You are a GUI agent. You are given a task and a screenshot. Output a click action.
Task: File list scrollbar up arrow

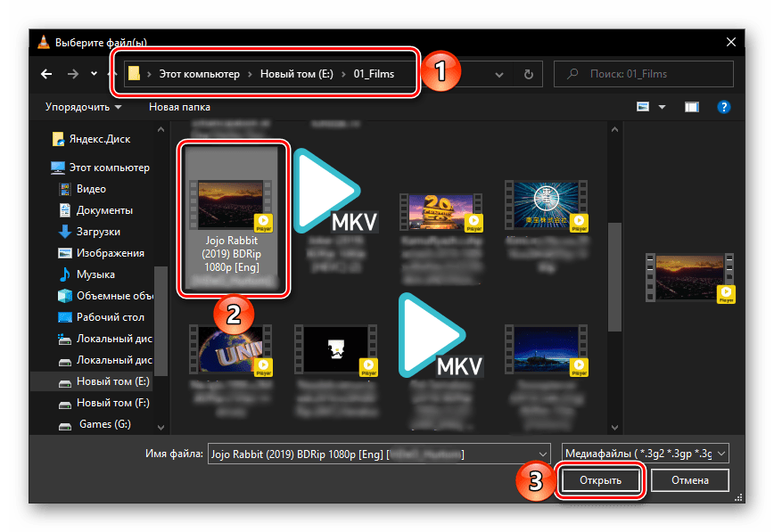coord(614,130)
